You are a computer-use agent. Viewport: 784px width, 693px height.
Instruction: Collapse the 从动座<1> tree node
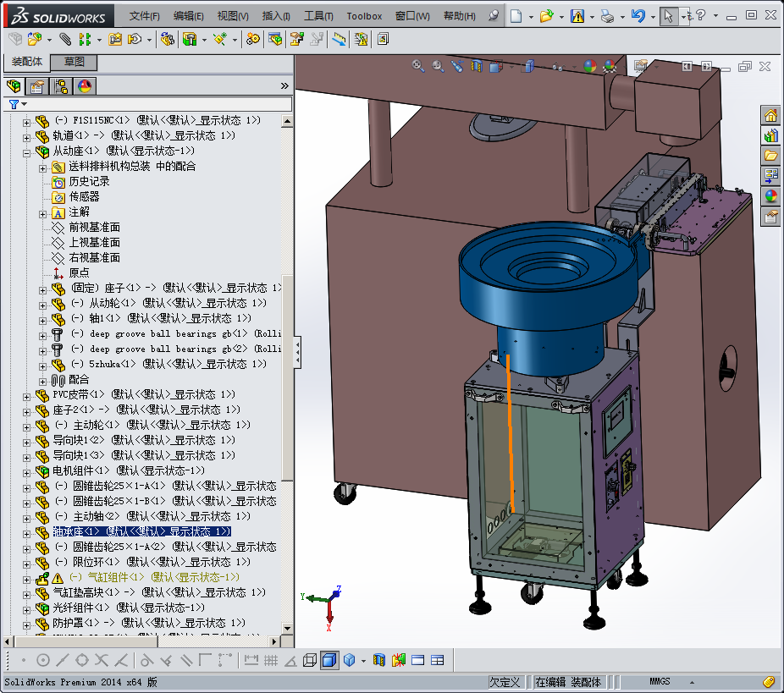tap(26, 153)
